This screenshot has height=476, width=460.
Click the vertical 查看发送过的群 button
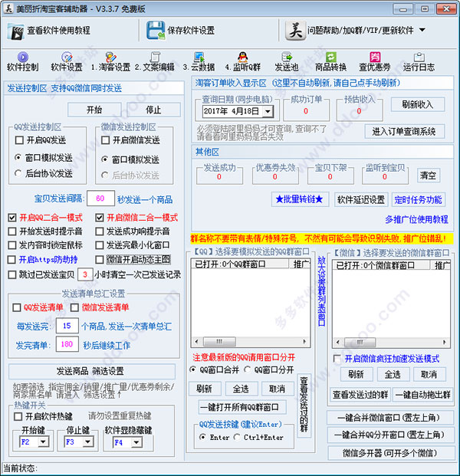304,405
